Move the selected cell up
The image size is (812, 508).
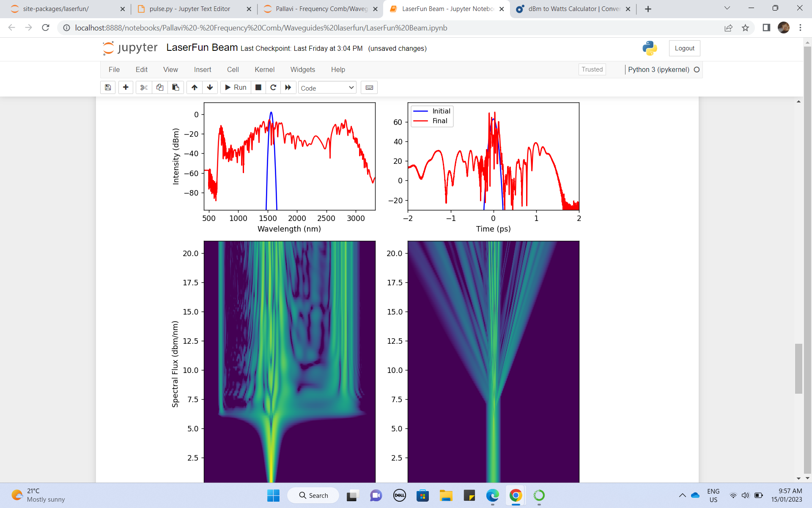pos(194,87)
